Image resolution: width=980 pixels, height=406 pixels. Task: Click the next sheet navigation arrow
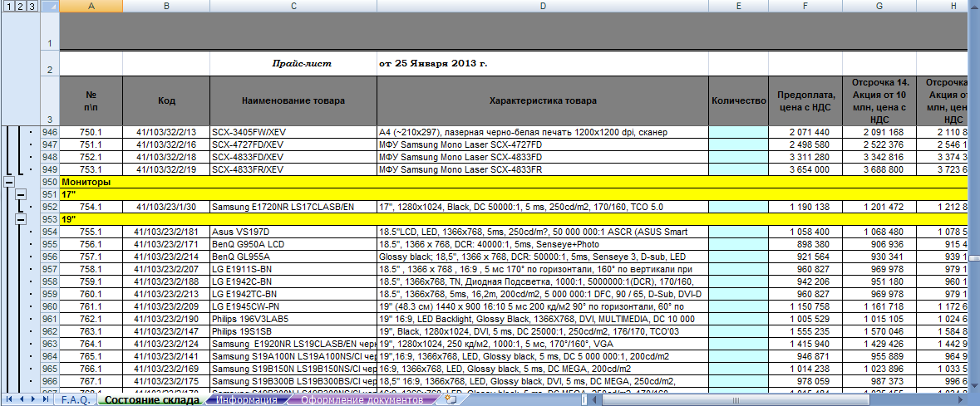[32, 399]
